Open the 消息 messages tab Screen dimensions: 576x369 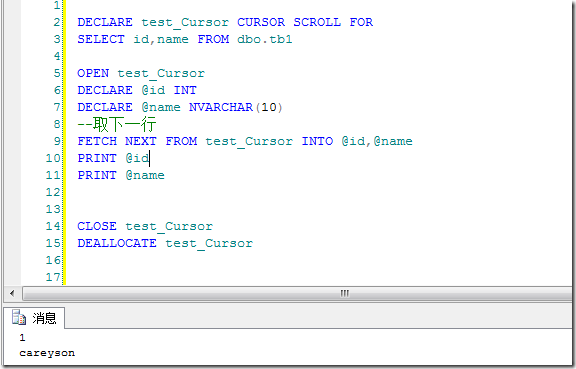pos(34,318)
